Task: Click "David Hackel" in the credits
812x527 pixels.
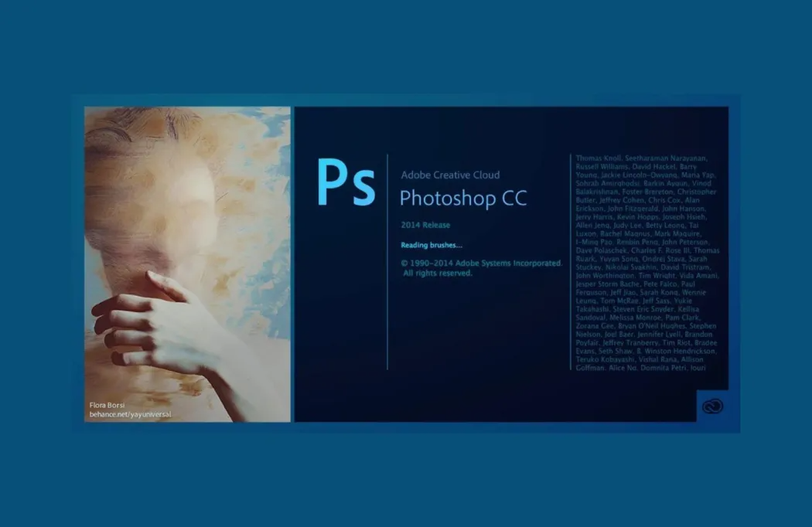Action: pos(653,167)
